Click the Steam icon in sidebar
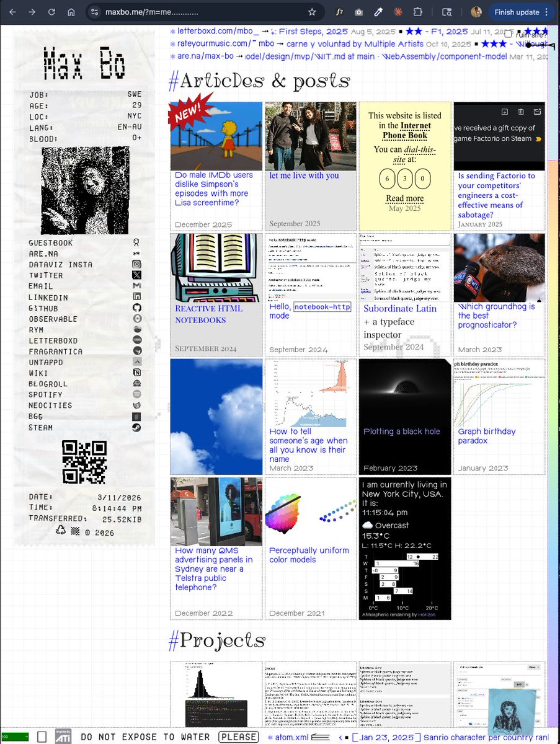Image resolution: width=560 pixels, height=744 pixels. (136, 427)
